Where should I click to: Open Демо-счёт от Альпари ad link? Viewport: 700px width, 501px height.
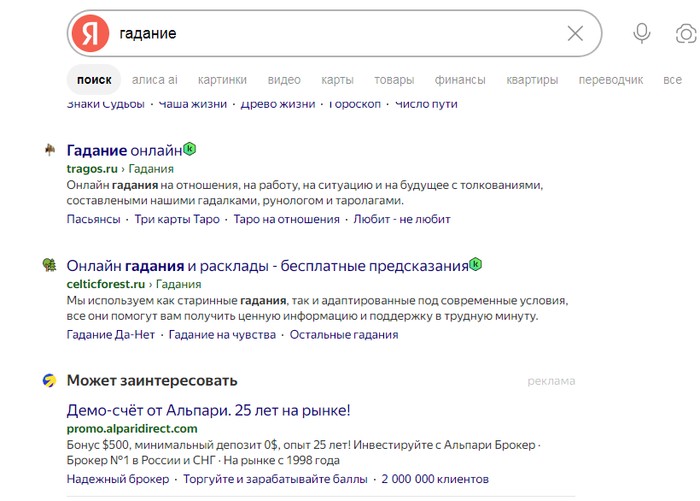(208, 410)
